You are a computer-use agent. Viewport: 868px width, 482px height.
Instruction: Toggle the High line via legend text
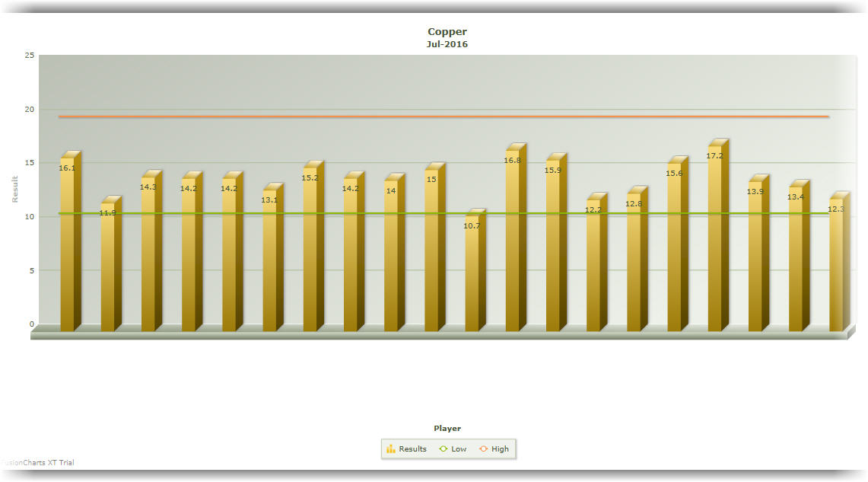pyautogui.click(x=500, y=449)
